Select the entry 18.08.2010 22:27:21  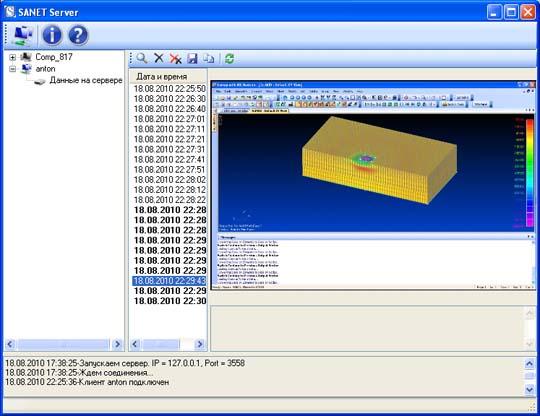click(169, 139)
